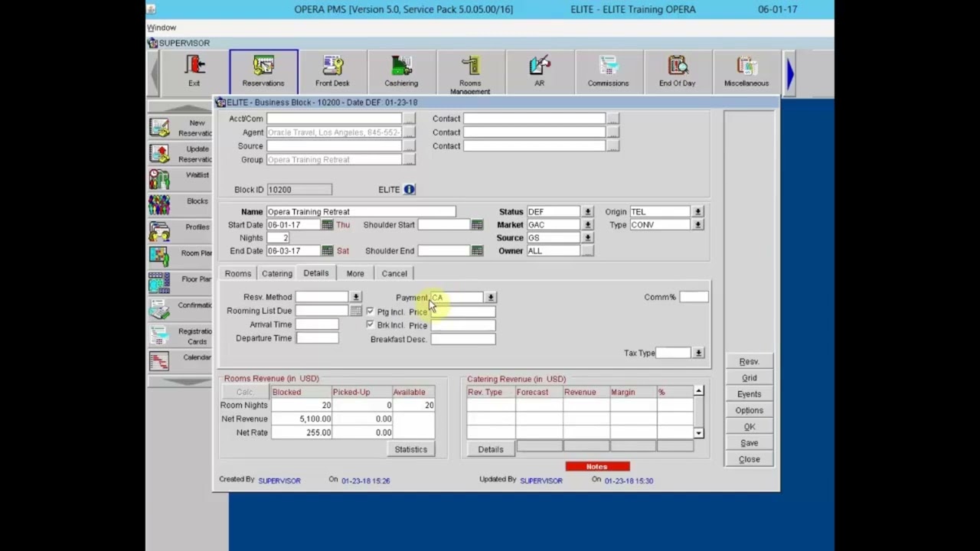This screenshot has width=980, height=551.
Task: Open End Date calendar picker
Action: click(x=328, y=251)
